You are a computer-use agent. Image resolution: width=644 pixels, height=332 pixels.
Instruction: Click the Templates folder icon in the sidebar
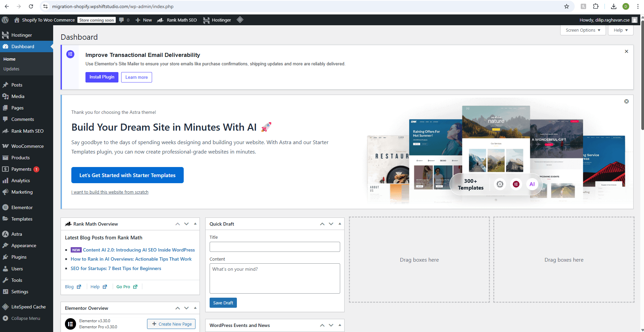(5, 219)
